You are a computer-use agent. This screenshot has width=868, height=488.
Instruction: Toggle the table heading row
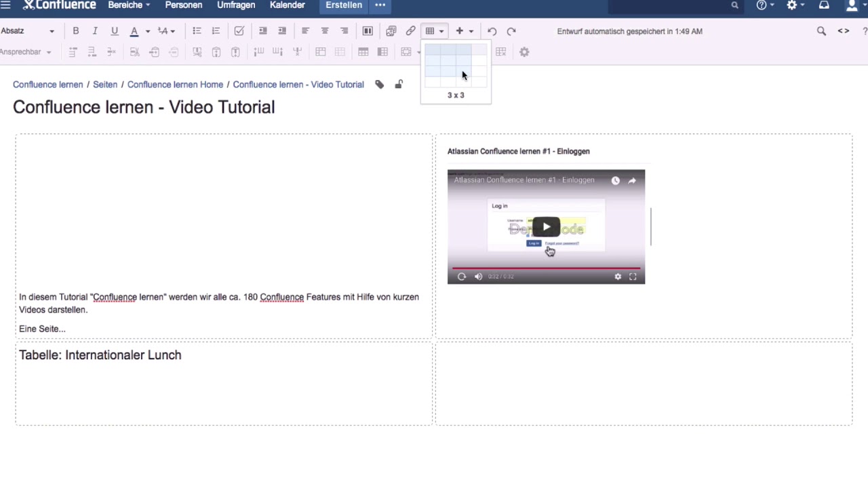tap(363, 52)
